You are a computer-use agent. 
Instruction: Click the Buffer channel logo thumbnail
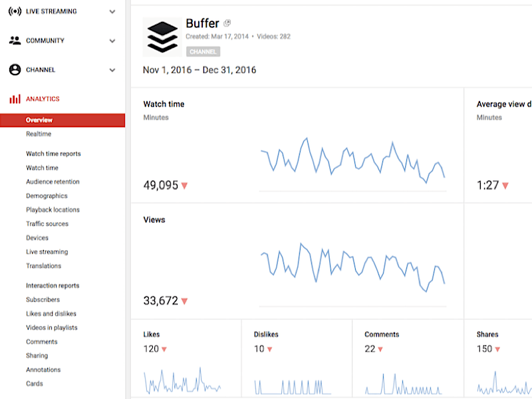coord(162,37)
